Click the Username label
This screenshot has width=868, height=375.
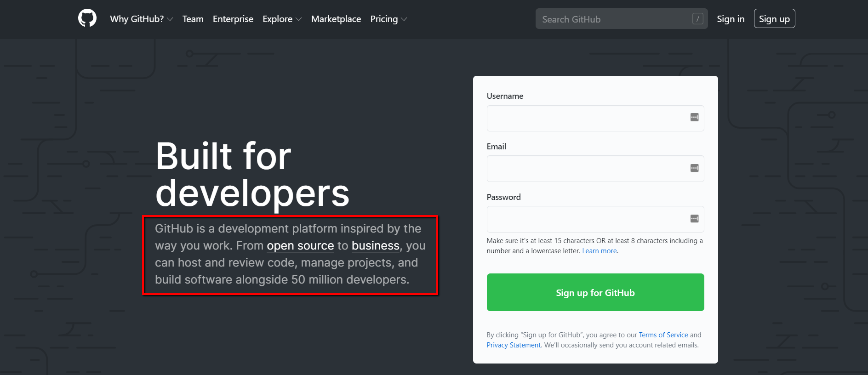pos(505,96)
